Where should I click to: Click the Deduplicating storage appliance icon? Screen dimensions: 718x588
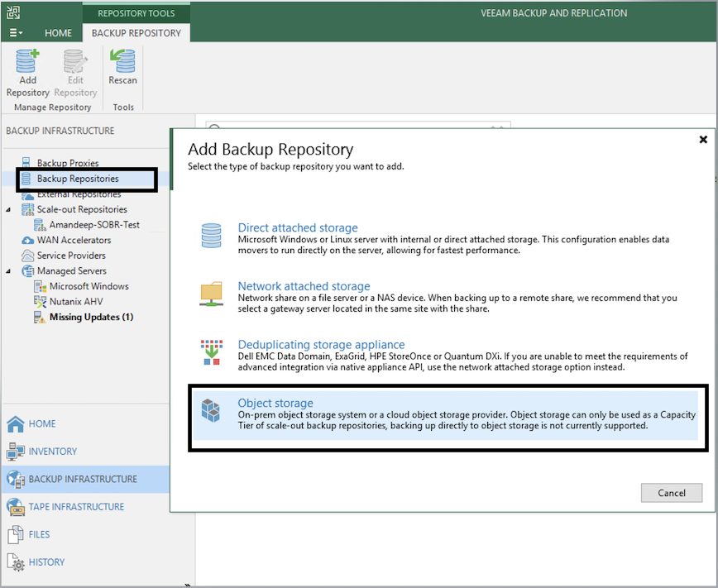coord(212,351)
